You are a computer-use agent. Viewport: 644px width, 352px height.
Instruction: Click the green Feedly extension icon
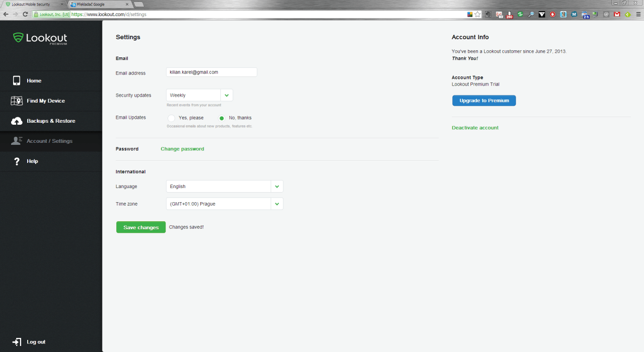pos(627,15)
